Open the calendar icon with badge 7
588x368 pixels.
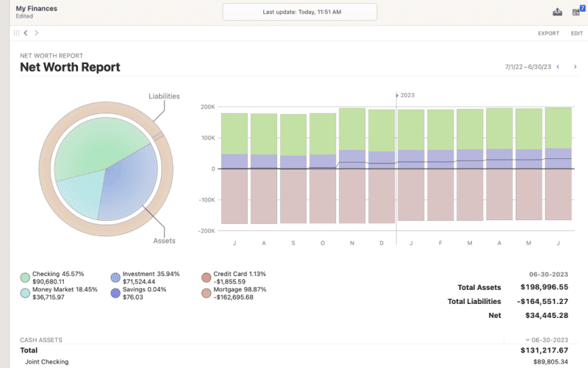click(576, 12)
